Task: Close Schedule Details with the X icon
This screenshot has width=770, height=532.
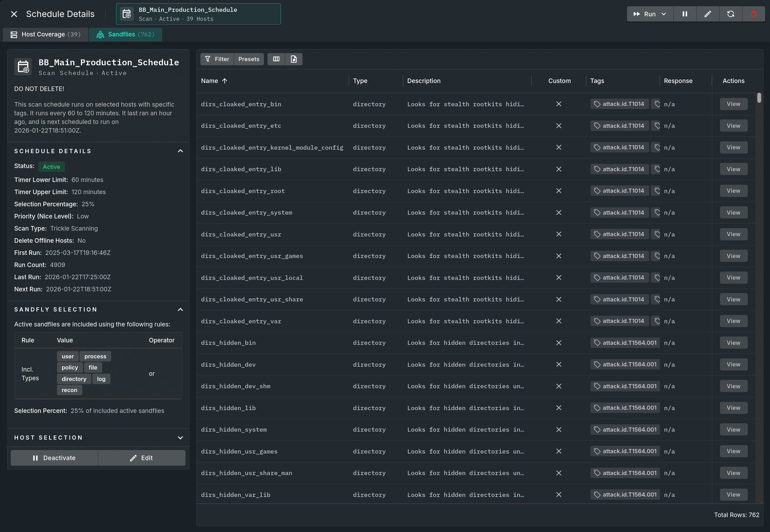Action: point(14,14)
